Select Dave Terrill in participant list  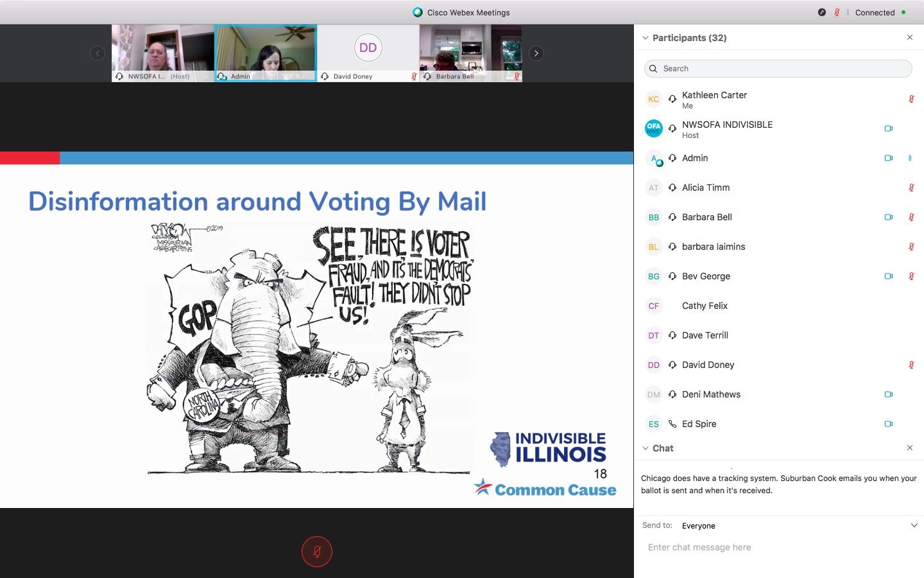click(x=779, y=335)
